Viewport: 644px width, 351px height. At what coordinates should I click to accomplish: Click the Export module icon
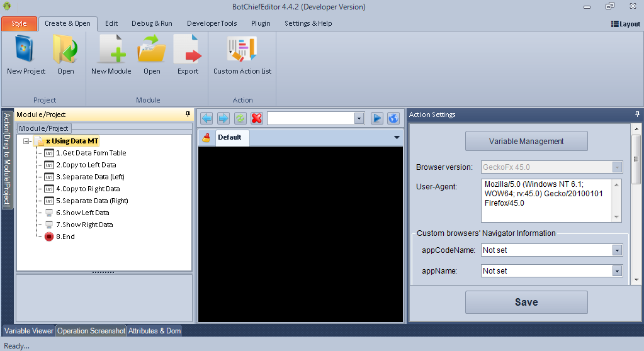188,49
